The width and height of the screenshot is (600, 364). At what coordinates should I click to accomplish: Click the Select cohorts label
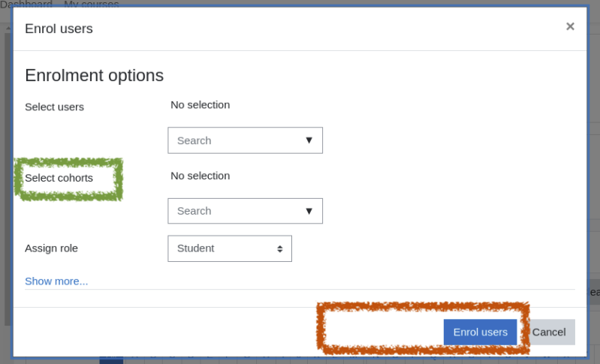tap(59, 178)
